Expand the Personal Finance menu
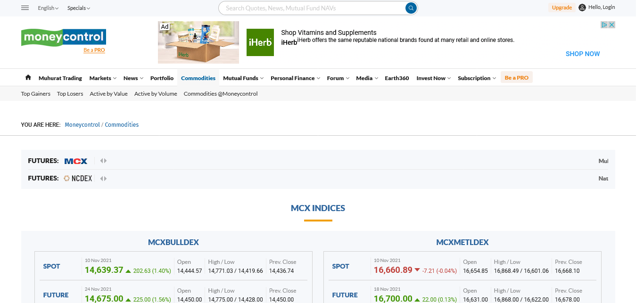The width and height of the screenshot is (644, 303). pyautogui.click(x=295, y=78)
